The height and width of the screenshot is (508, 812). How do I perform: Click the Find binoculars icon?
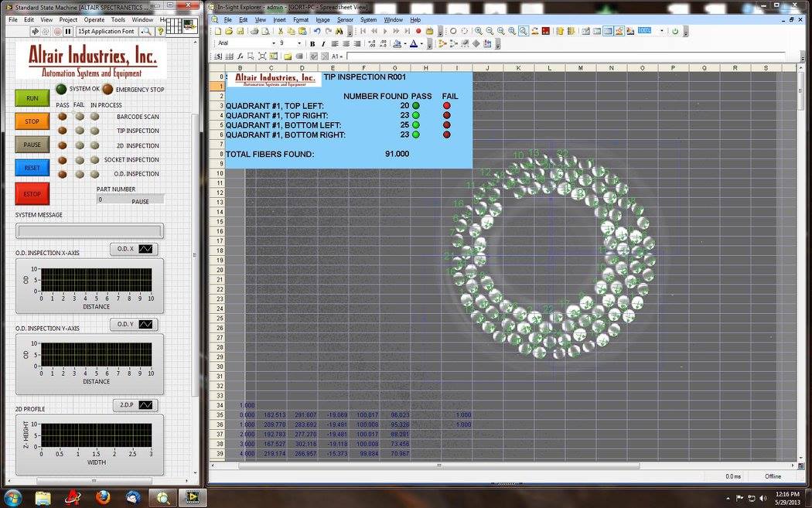[x=339, y=31]
